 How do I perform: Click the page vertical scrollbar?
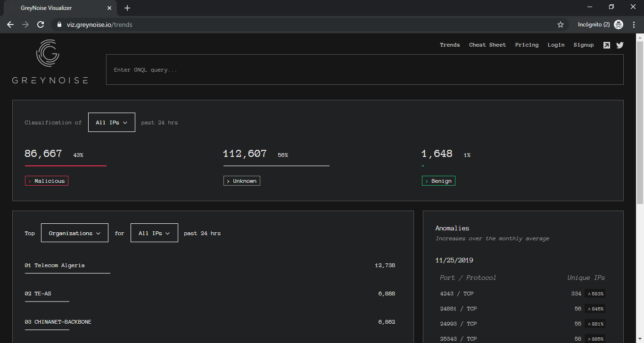point(640,122)
